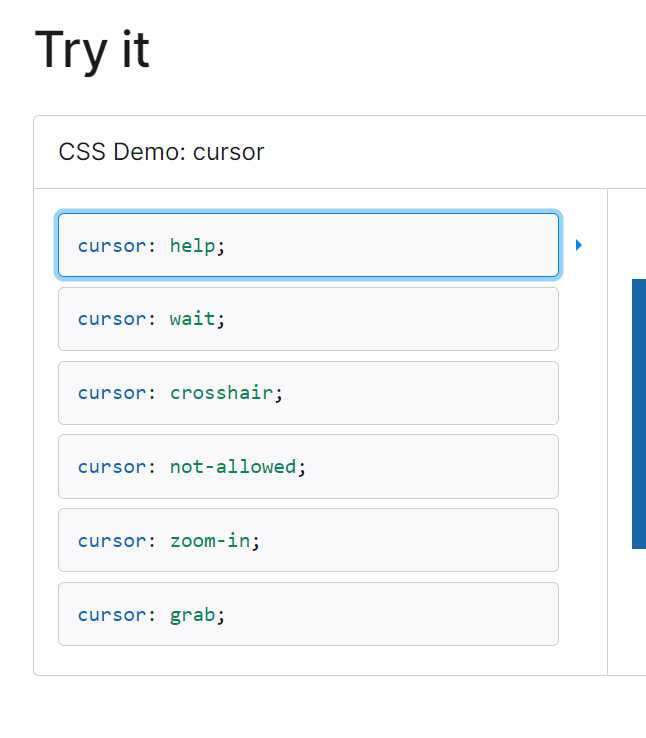
Task: Click the "Try it" heading
Action: pos(92,50)
